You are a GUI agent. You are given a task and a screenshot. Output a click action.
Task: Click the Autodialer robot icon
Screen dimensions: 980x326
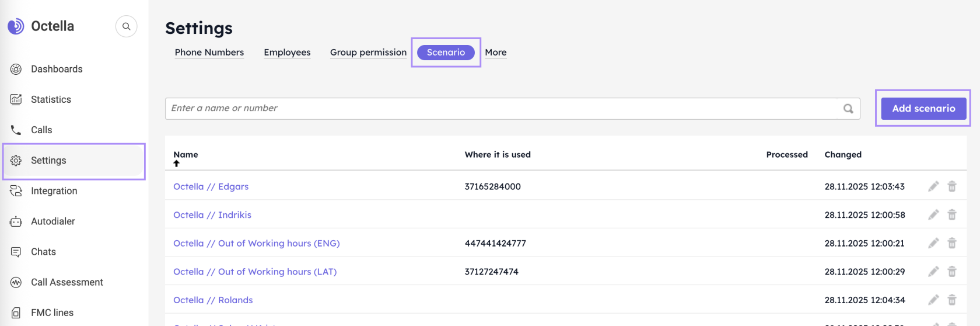[16, 221]
